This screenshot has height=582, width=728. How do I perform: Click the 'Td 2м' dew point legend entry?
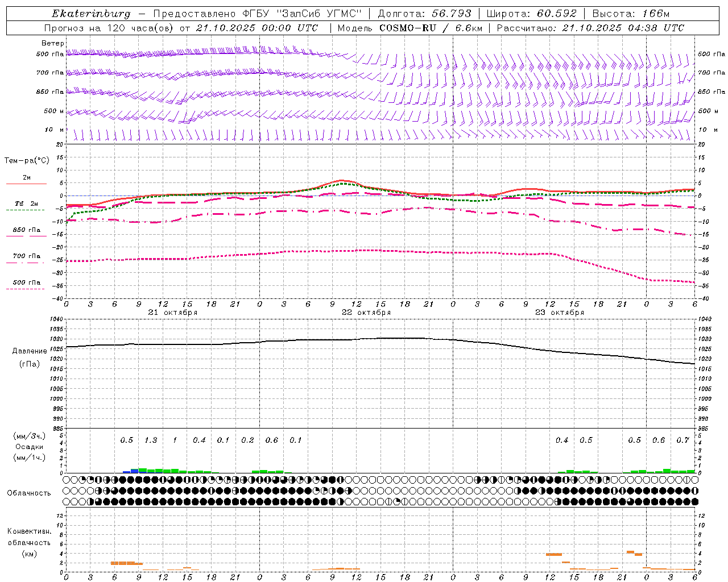(26, 203)
